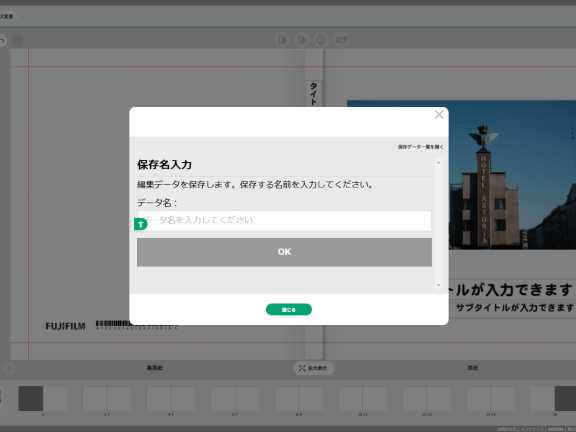Click the dialog scrollbar up arrow

pyautogui.click(x=438, y=162)
